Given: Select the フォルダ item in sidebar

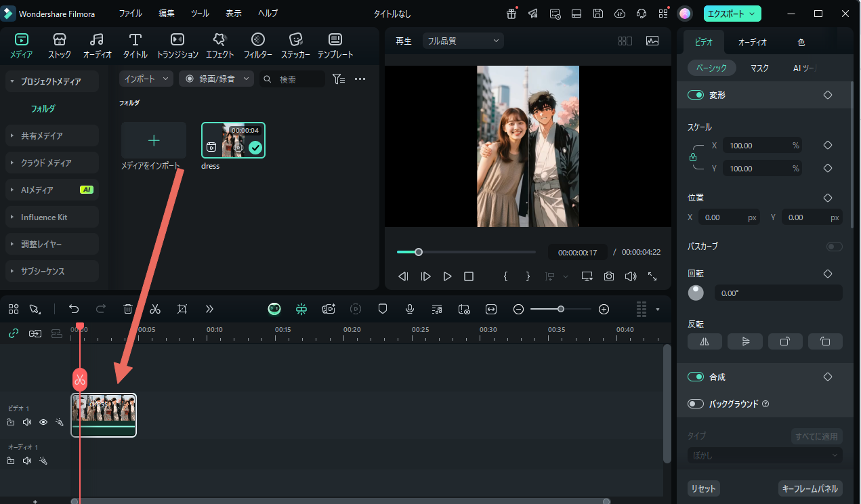Looking at the screenshot, I should point(43,108).
